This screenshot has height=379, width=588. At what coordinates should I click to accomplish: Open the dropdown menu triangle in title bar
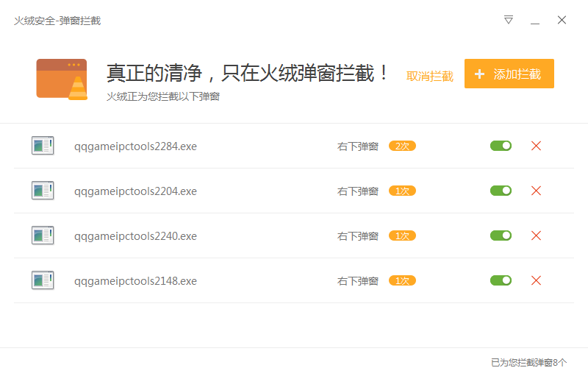click(509, 20)
